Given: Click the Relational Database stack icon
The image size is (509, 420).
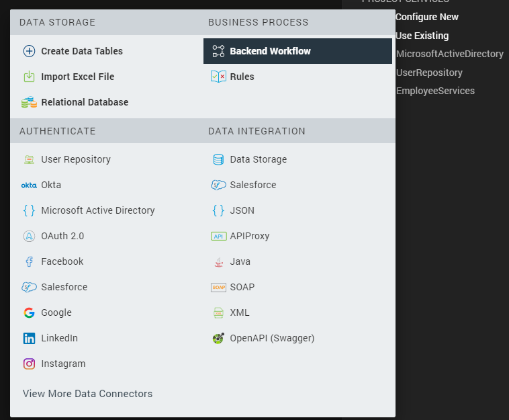Looking at the screenshot, I should [x=29, y=102].
